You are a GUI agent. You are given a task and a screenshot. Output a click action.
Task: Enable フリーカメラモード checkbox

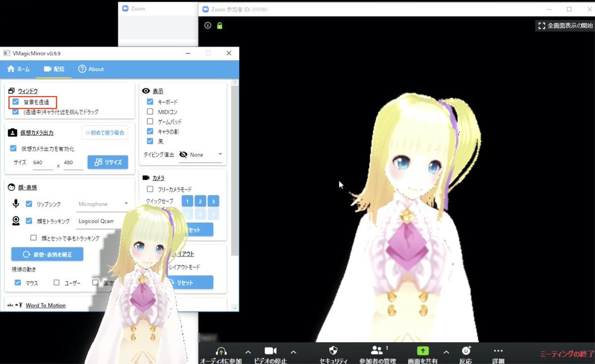[150, 189]
